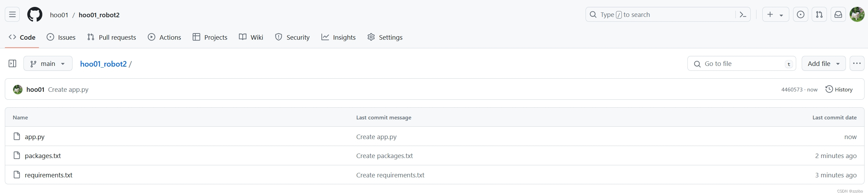Go to the Settings tab

click(x=385, y=37)
